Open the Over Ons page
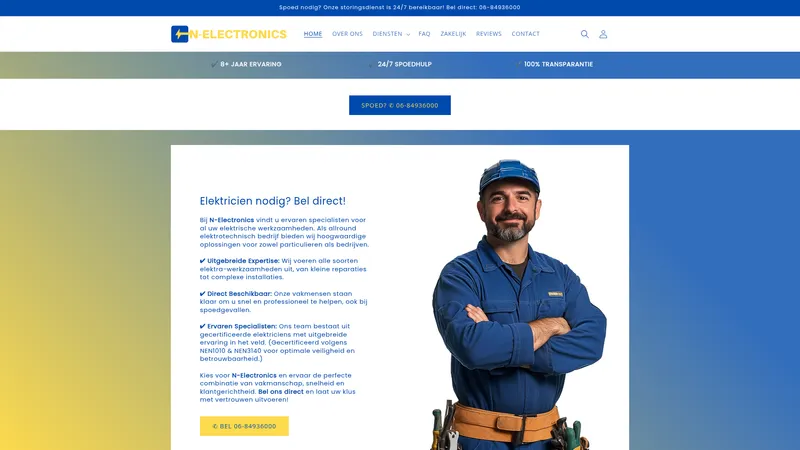Viewport: 800px width, 450px height. (347, 34)
